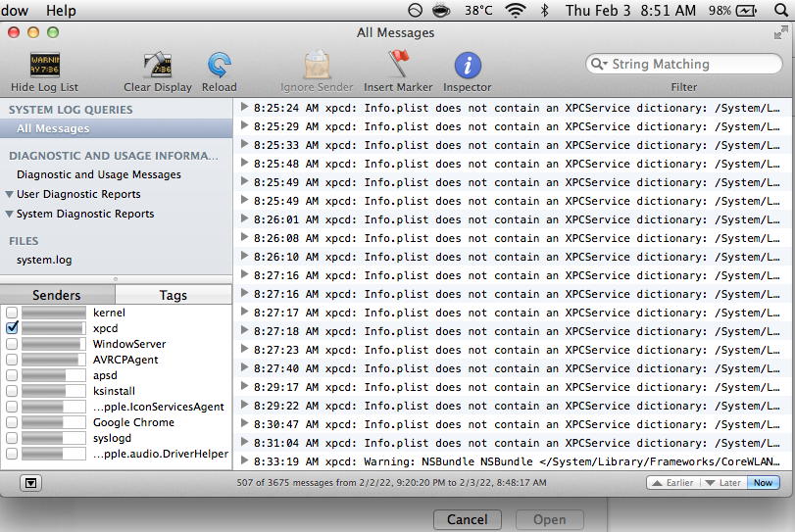Expand the 8:27:40 AM log message triangle
Viewport: 795px width, 532px height.
click(244, 367)
